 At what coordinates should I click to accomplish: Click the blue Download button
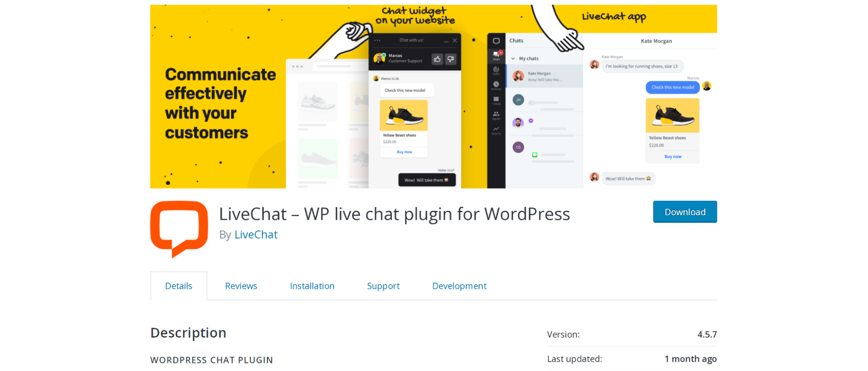coord(685,212)
